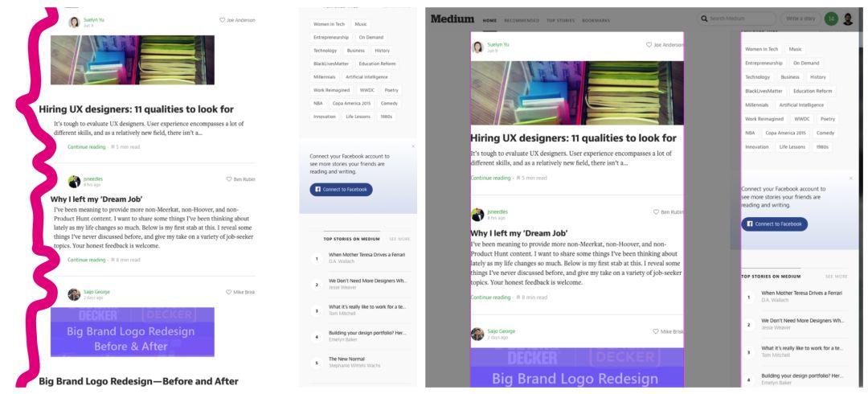Click jsneedles' avatar in the right mockup
868x394 pixels.
477,215
